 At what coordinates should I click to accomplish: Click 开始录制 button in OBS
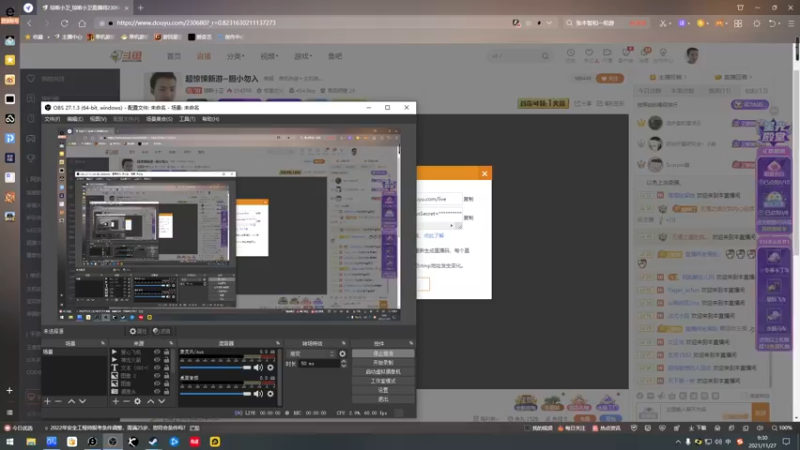point(383,363)
